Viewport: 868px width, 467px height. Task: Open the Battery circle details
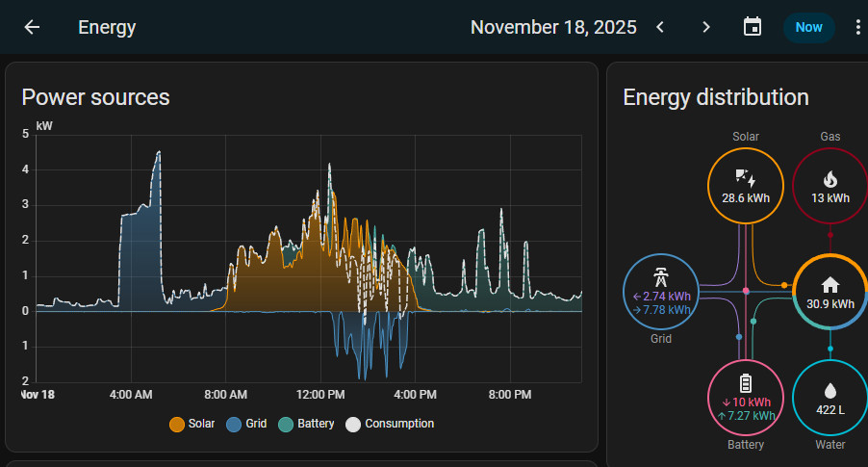click(746, 397)
